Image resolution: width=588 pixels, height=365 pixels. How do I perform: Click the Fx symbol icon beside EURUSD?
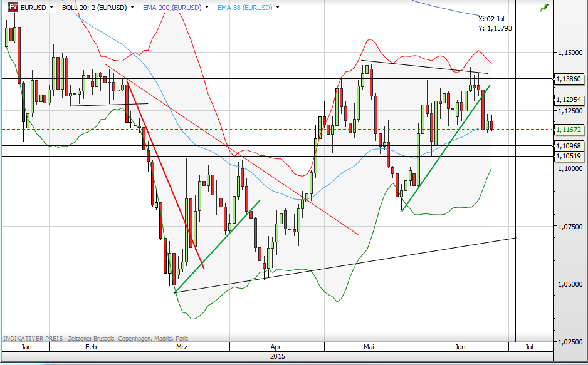13,7
